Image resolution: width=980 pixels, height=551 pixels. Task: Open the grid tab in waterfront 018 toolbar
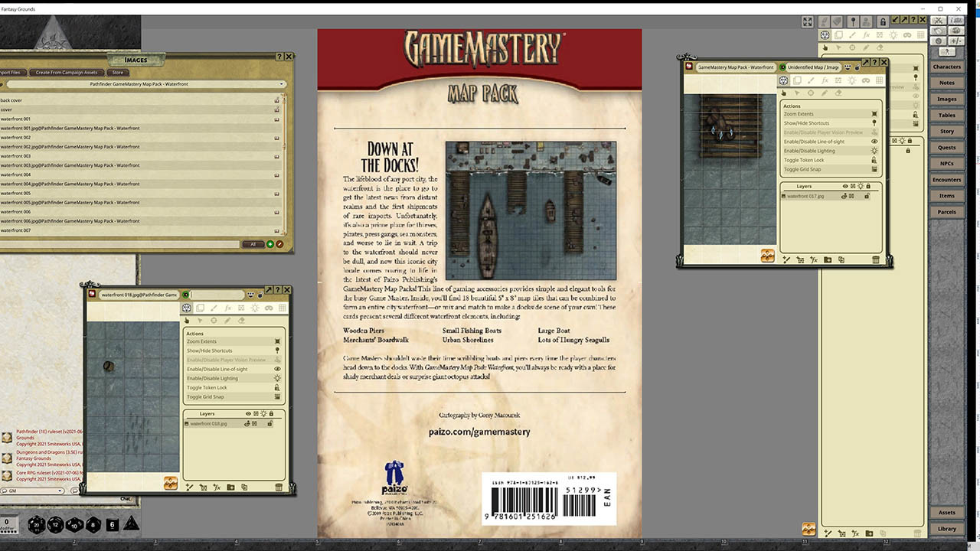coord(283,308)
